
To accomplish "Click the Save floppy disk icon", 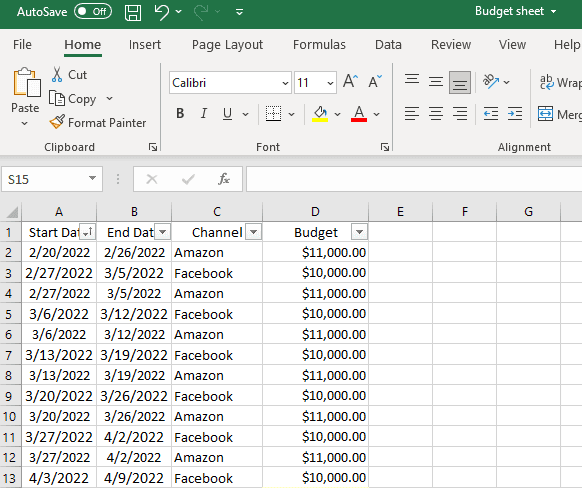I will point(133,12).
